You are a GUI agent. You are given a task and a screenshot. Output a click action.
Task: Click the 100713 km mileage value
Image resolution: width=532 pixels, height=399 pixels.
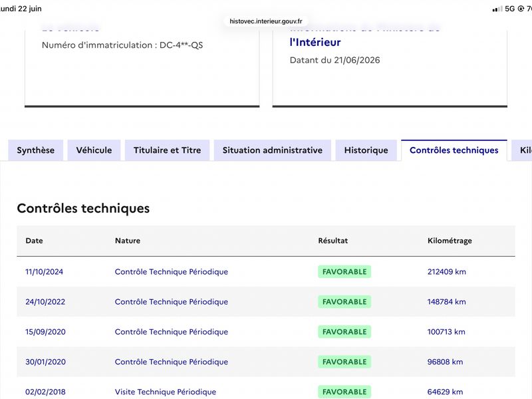(446, 332)
